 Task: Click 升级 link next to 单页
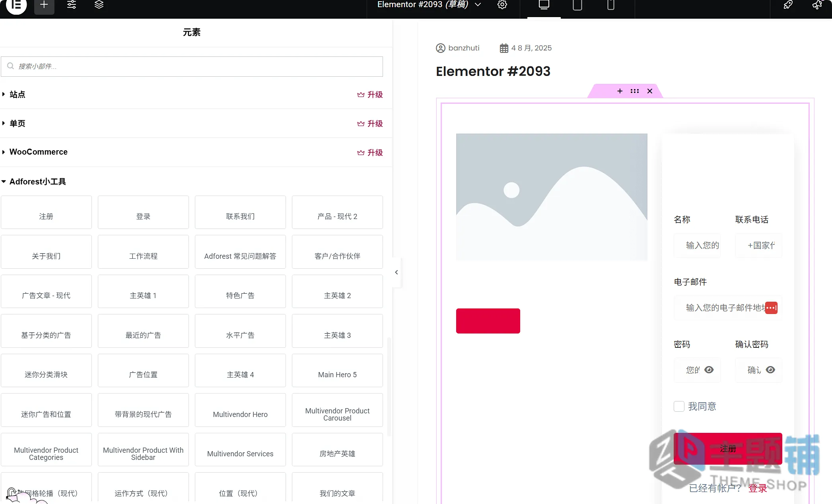(x=370, y=124)
